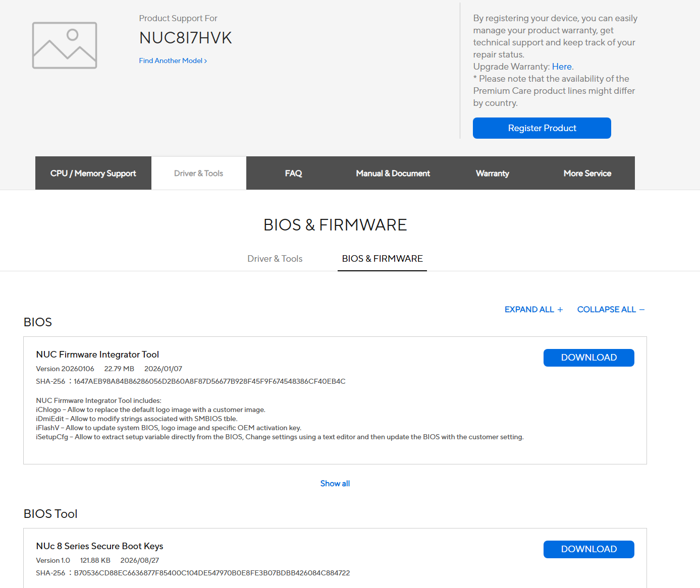
Task: Switch to Driver & Tools sub-tab
Action: point(275,259)
